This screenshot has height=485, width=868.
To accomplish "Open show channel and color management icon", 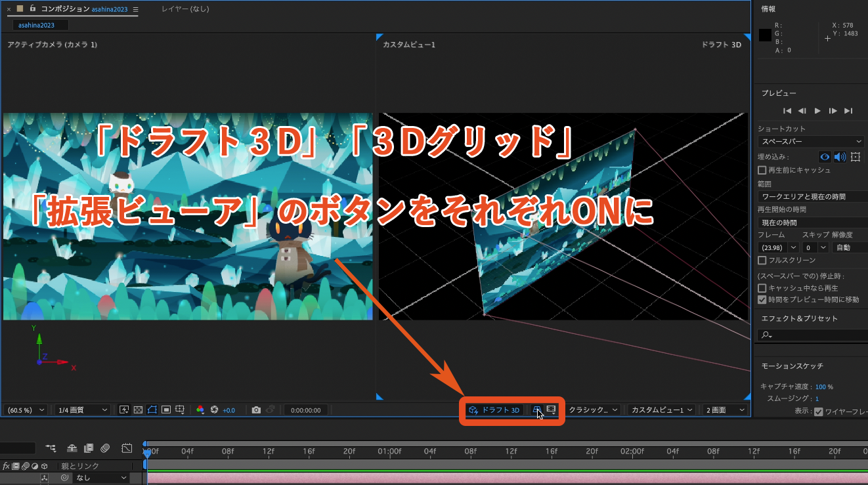I will coord(201,410).
